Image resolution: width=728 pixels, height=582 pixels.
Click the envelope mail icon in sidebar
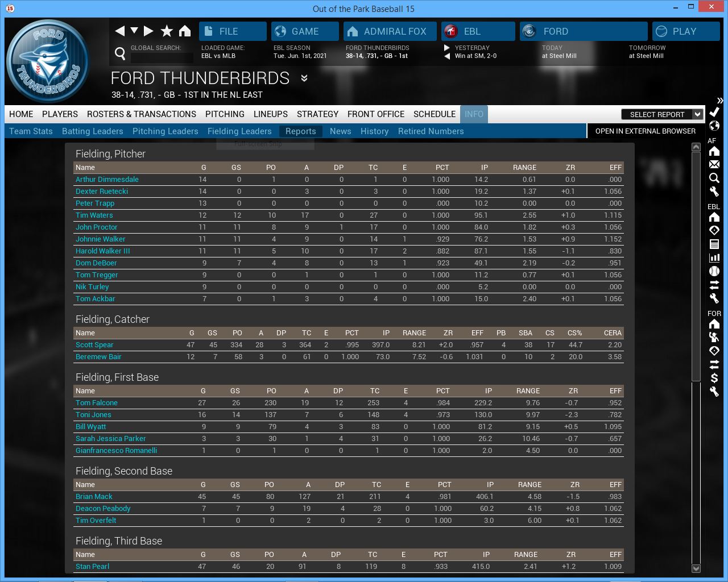point(714,165)
